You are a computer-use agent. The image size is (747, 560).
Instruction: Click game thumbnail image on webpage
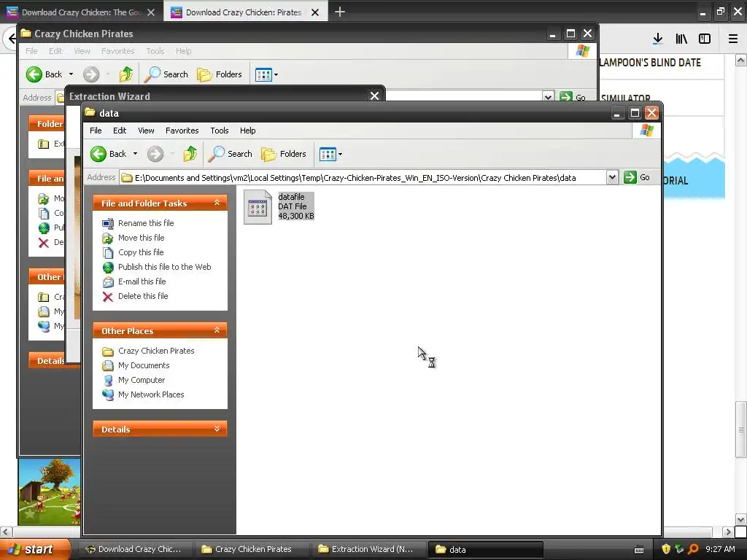(49, 491)
